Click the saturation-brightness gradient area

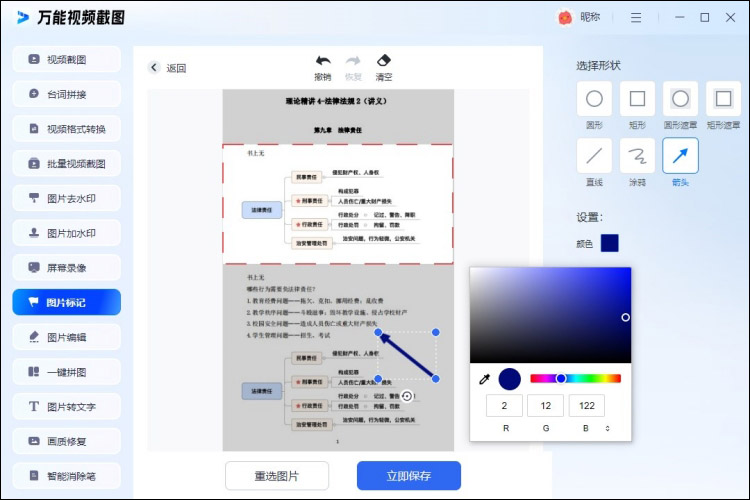click(550, 315)
